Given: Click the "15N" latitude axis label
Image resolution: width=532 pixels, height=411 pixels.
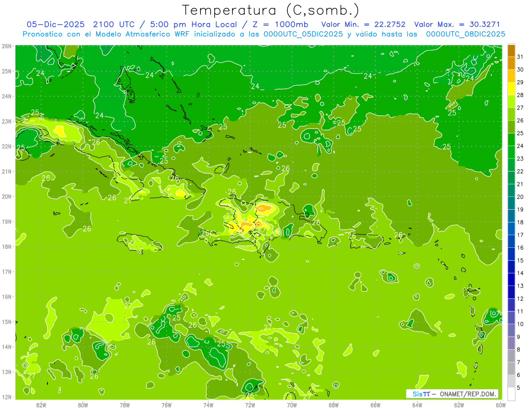Looking at the screenshot, I should coord(7,322).
